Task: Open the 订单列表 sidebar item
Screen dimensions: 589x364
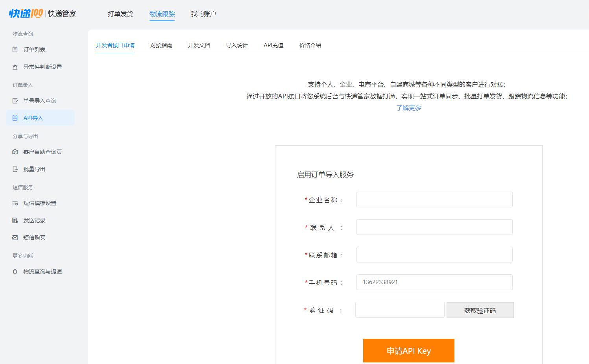Action: pyautogui.click(x=35, y=49)
